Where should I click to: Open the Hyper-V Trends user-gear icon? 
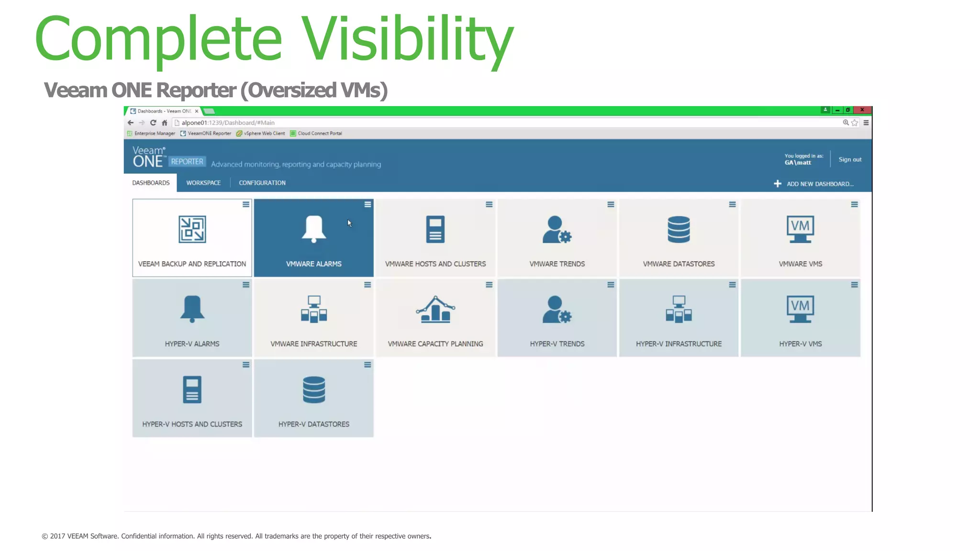click(x=557, y=309)
